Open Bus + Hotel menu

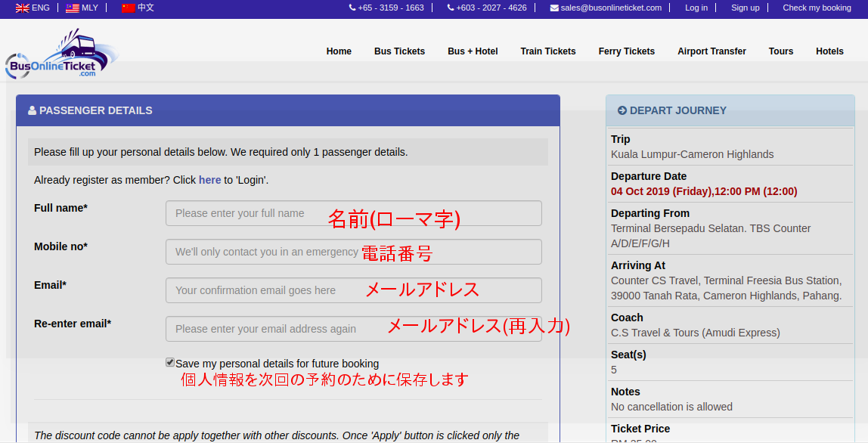[473, 51]
